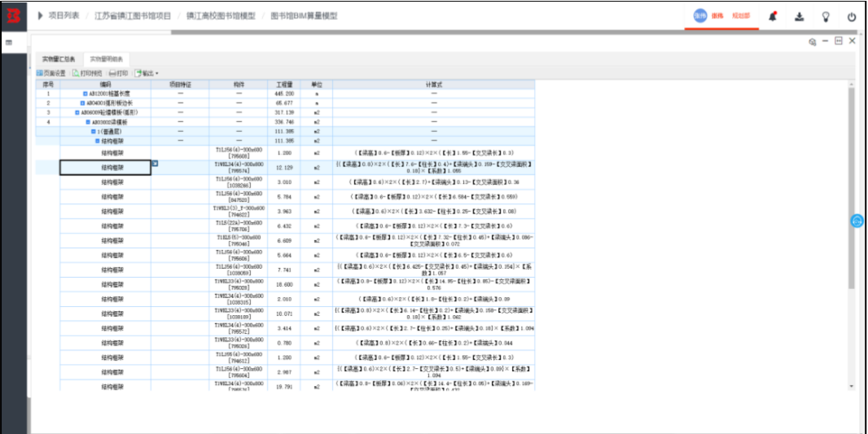Open 图书馆BIM算量模型 breadcrumb
This screenshot has height=434, width=868.
click(x=304, y=16)
